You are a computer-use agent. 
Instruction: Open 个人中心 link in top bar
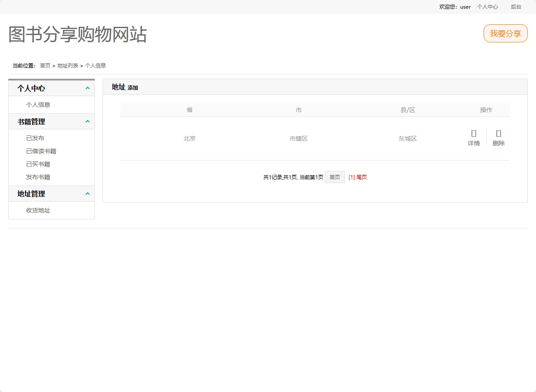click(x=487, y=7)
